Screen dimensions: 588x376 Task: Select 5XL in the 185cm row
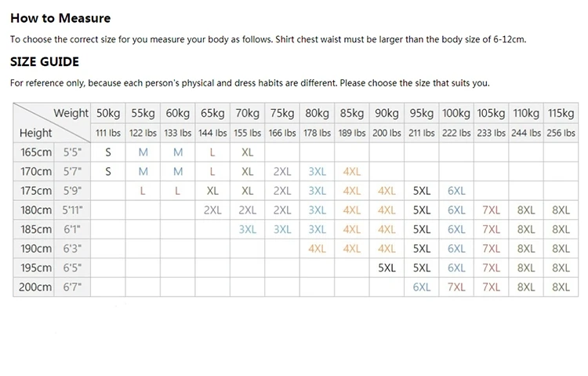pyautogui.click(x=422, y=229)
